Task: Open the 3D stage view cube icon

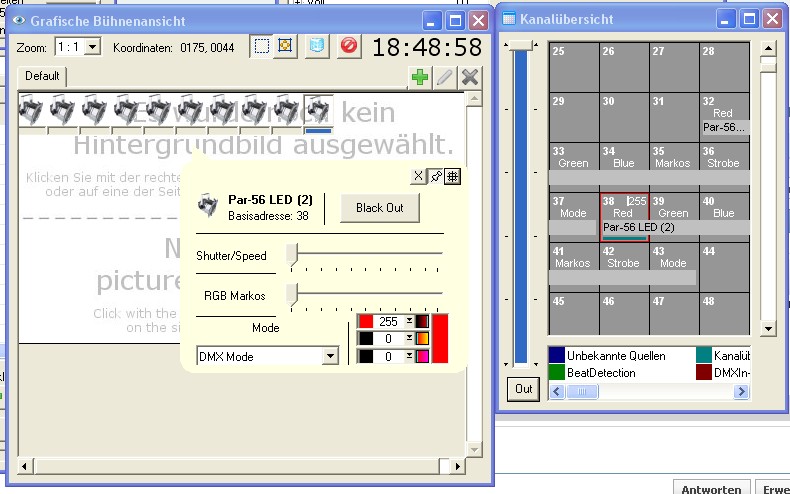Action: (317, 46)
